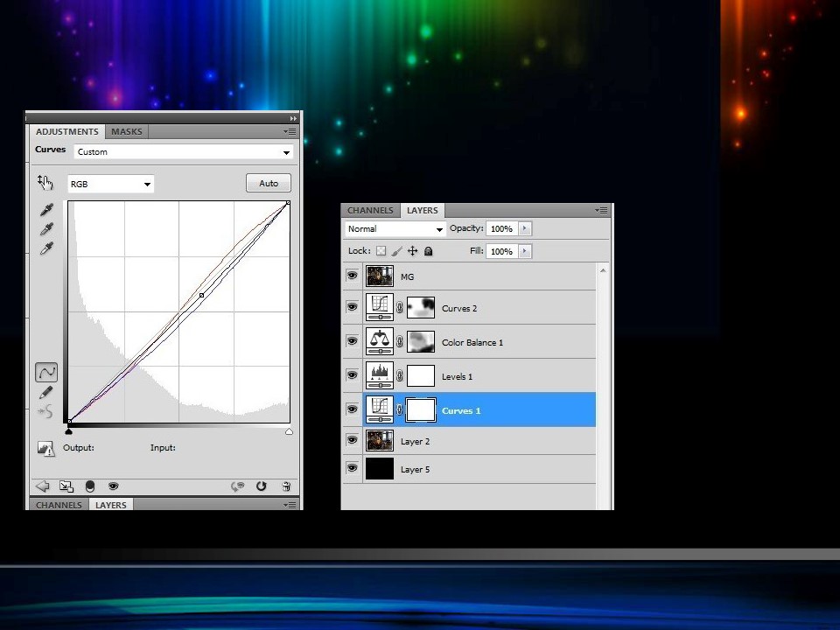Lock image pixels brush icon
Viewport: 840px width, 630px height.
(x=396, y=251)
